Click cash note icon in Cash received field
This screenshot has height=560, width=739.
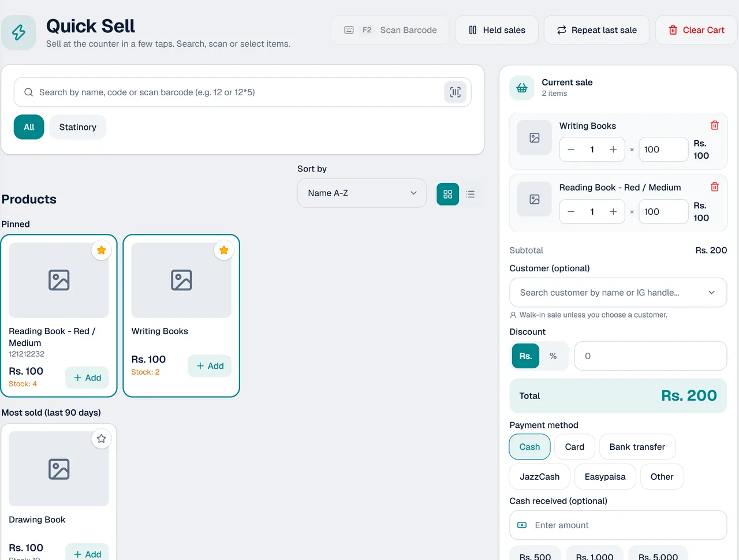click(522, 525)
